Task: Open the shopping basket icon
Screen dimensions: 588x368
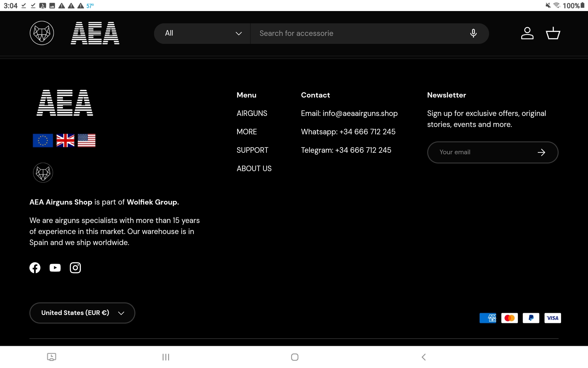Action: click(553, 33)
